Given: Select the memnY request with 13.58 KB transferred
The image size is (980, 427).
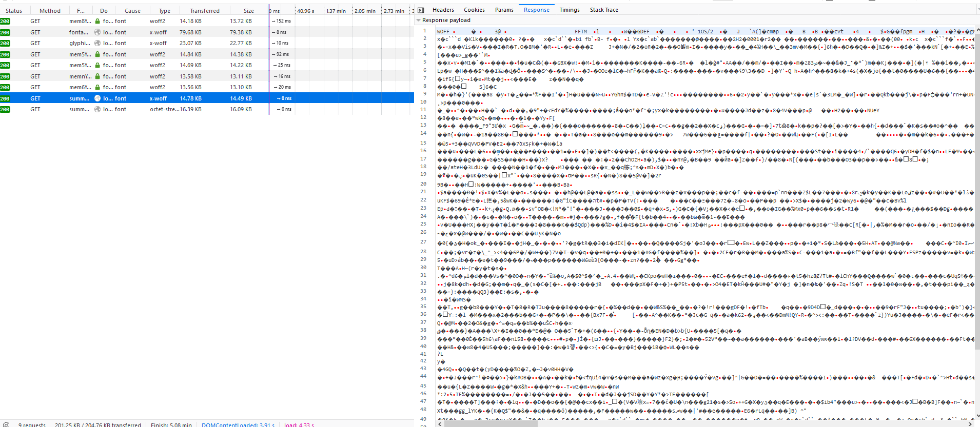Looking at the screenshot, I should (207, 76).
